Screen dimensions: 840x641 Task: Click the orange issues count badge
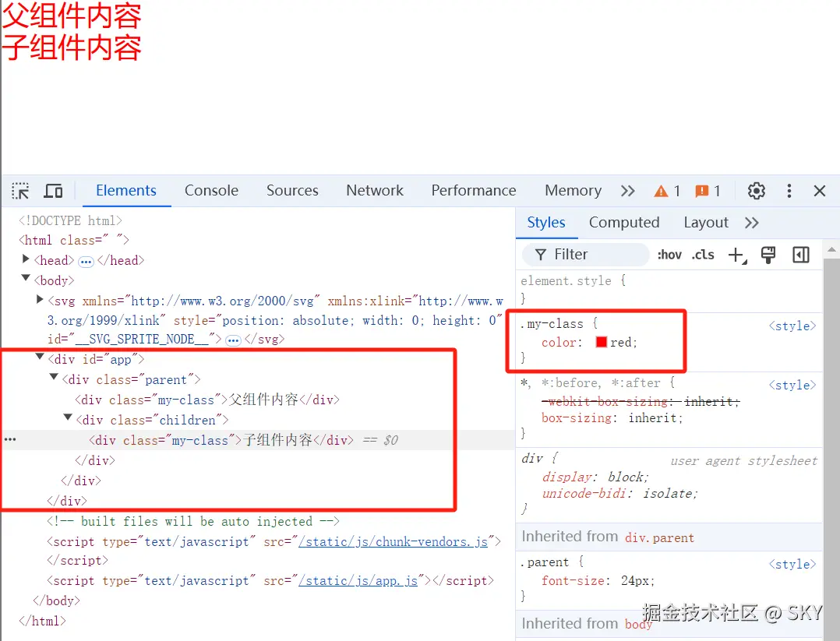708,191
